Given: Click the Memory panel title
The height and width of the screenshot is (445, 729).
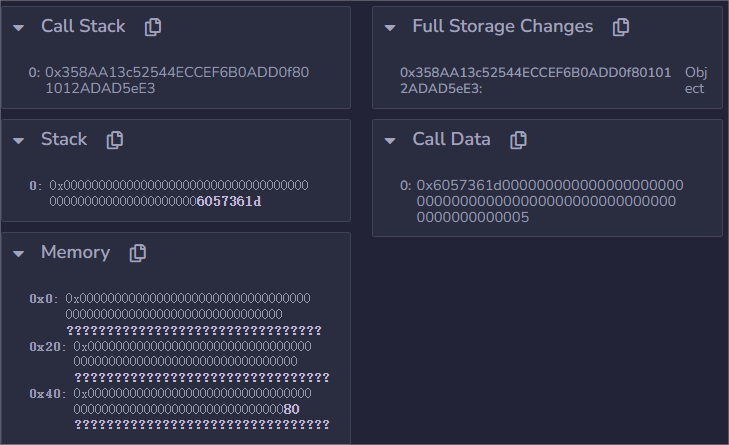Looking at the screenshot, I should click(x=75, y=253).
